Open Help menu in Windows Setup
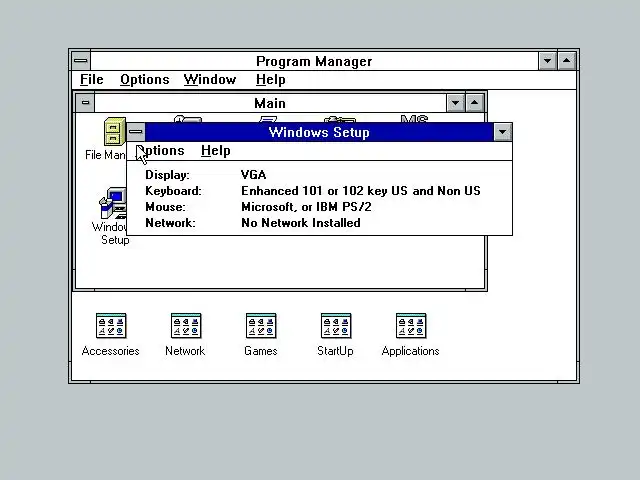Image resolution: width=640 pixels, height=480 pixels. 216,151
